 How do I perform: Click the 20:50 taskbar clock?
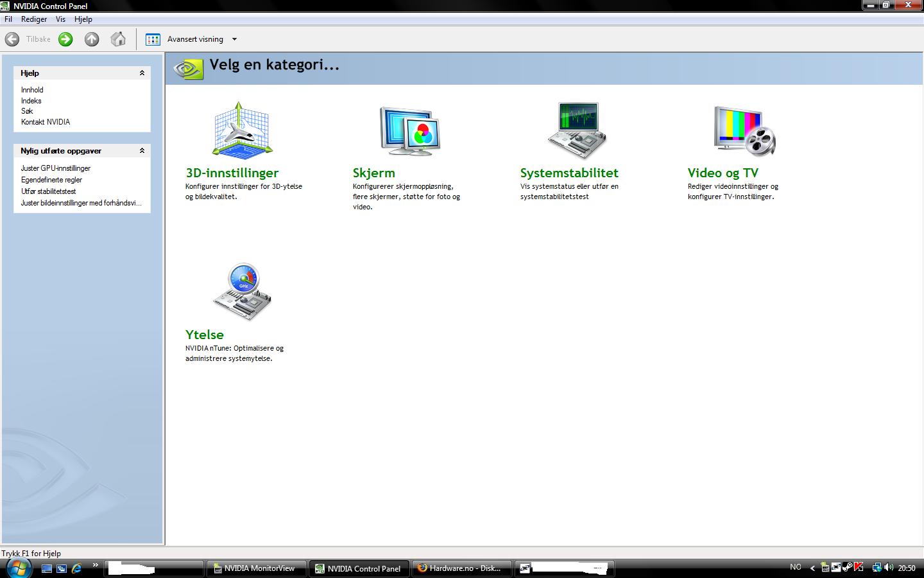907,568
